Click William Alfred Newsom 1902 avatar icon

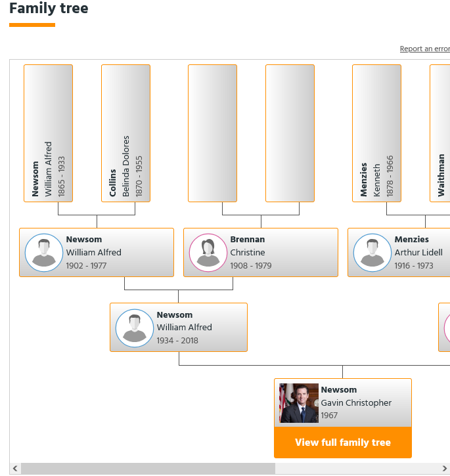click(44, 253)
